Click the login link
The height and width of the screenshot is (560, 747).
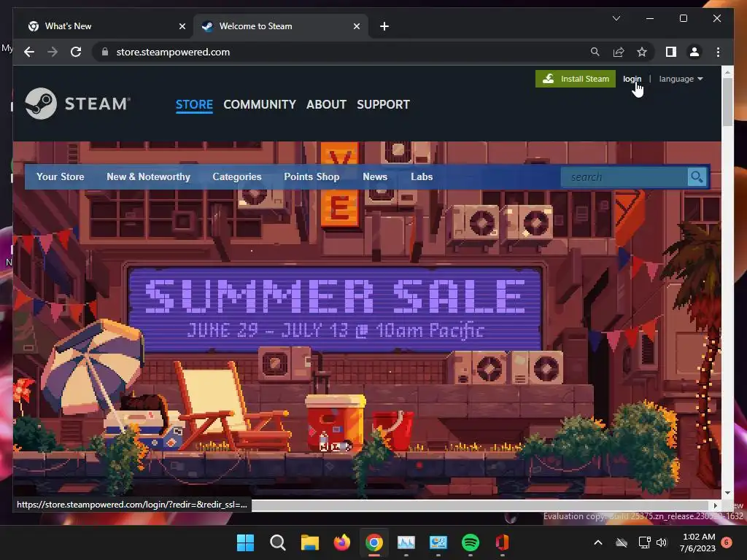[632, 79]
